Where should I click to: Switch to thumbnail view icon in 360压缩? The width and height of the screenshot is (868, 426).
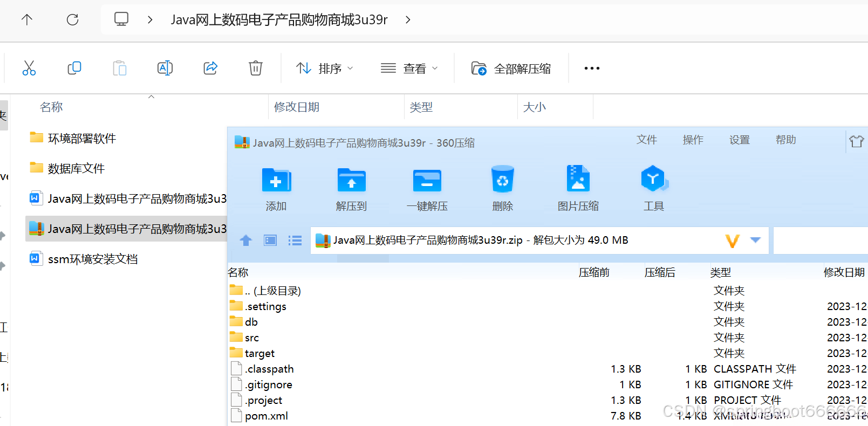270,241
